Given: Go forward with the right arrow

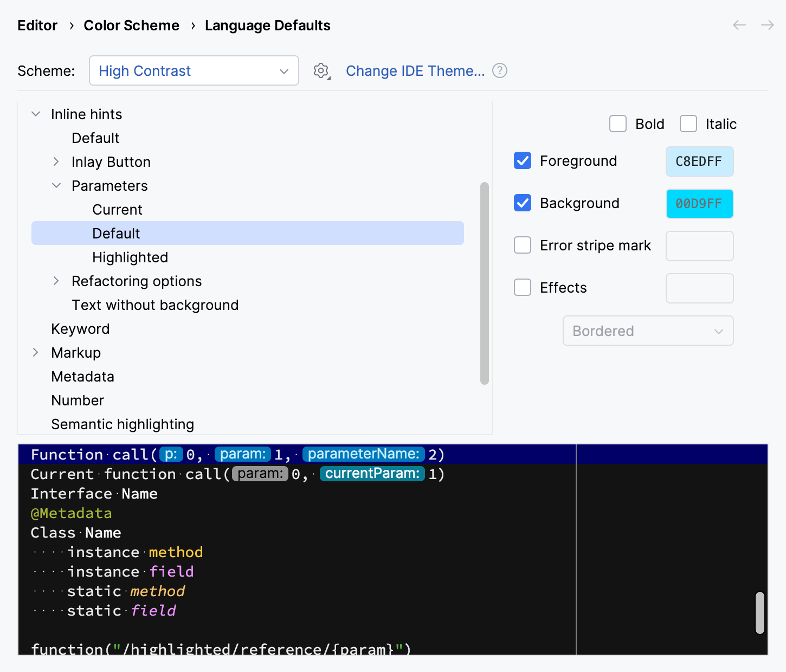Looking at the screenshot, I should click(x=767, y=25).
